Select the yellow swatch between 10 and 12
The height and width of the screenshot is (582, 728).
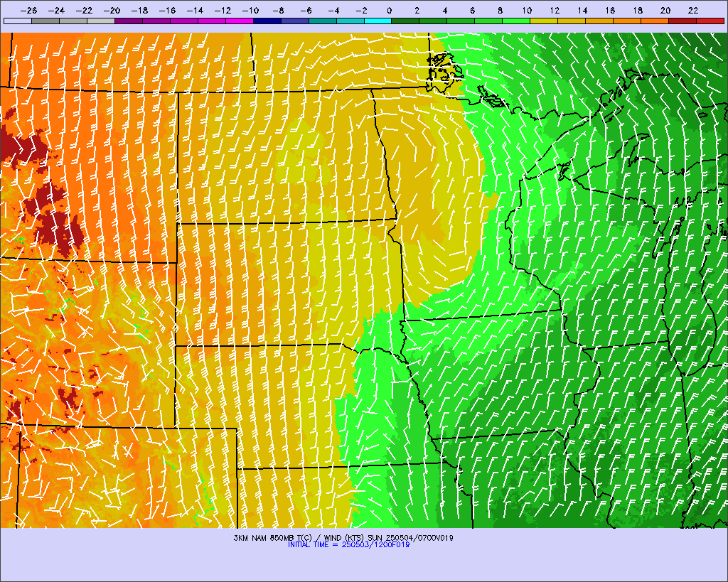(544, 21)
